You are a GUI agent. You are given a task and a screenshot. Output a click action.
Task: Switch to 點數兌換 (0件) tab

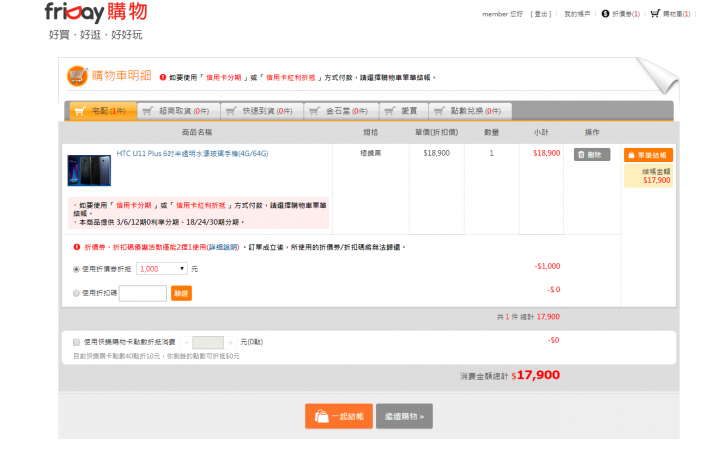[x=470, y=111]
